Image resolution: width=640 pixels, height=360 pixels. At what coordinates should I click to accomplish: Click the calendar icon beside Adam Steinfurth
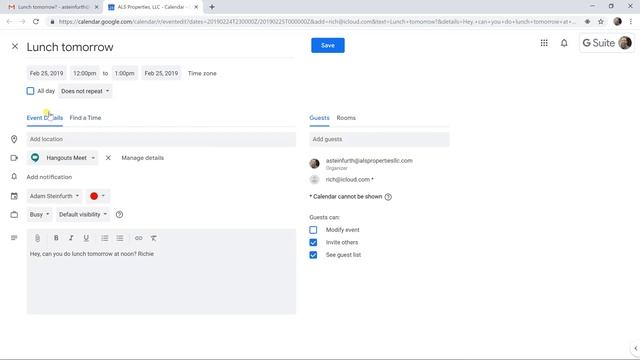pos(14,196)
